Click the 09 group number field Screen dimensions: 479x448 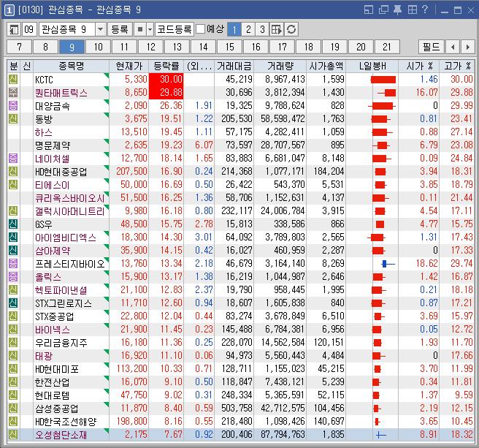click(x=29, y=29)
